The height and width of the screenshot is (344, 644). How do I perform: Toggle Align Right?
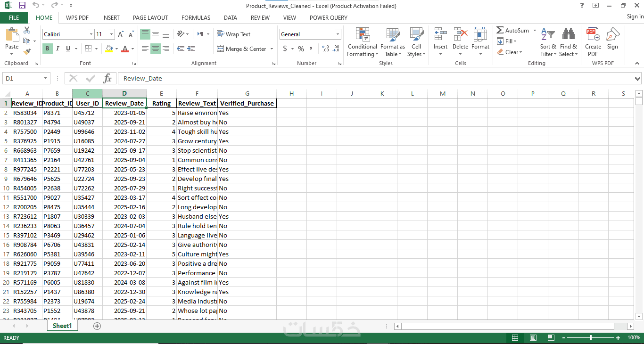tap(166, 49)
